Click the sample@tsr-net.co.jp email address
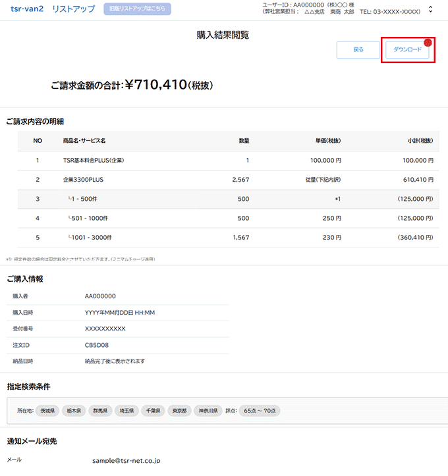The width and height of the screenshot is (448, 476). [126, 462]
